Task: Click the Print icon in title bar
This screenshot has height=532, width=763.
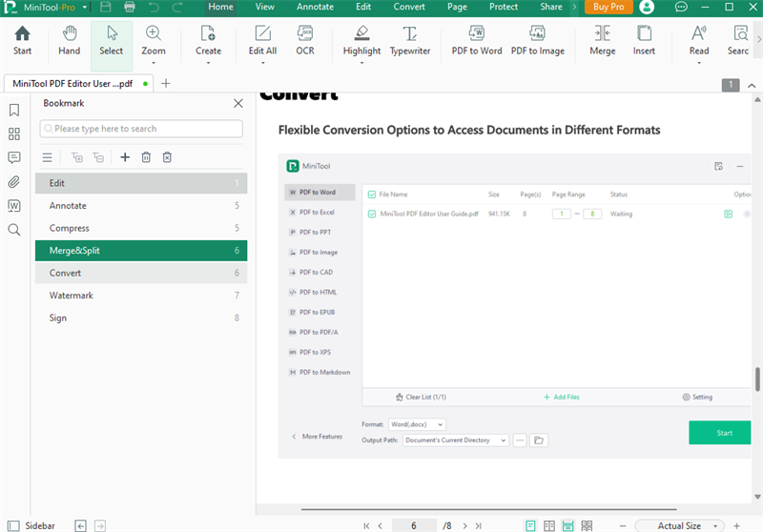Action: click(130, 7)
